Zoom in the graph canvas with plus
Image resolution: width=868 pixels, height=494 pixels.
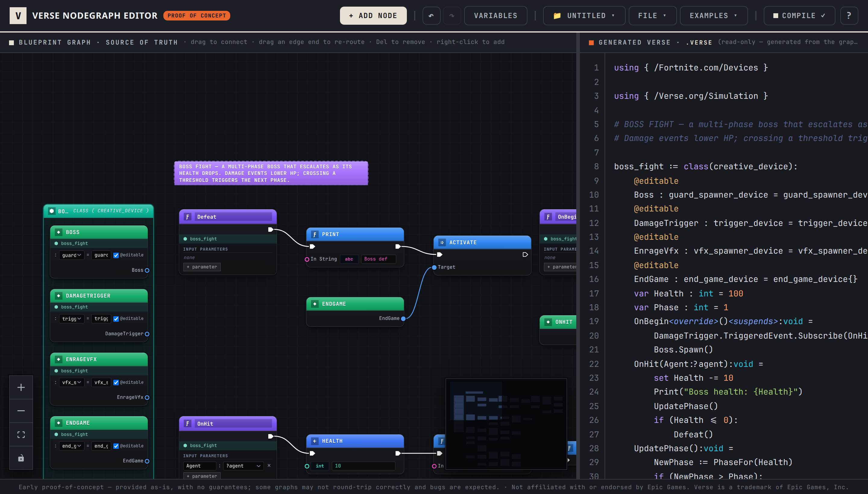tap(21, 387)
